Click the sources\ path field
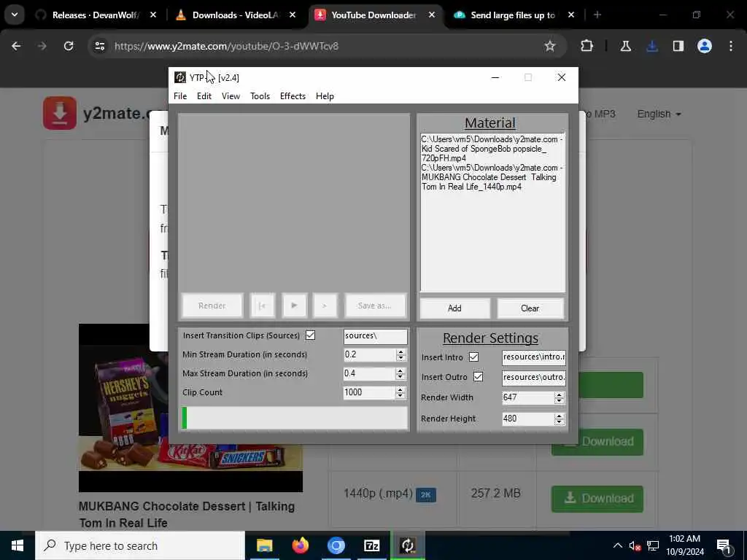This screenshot has height=560, width=747. coord(376,336)
